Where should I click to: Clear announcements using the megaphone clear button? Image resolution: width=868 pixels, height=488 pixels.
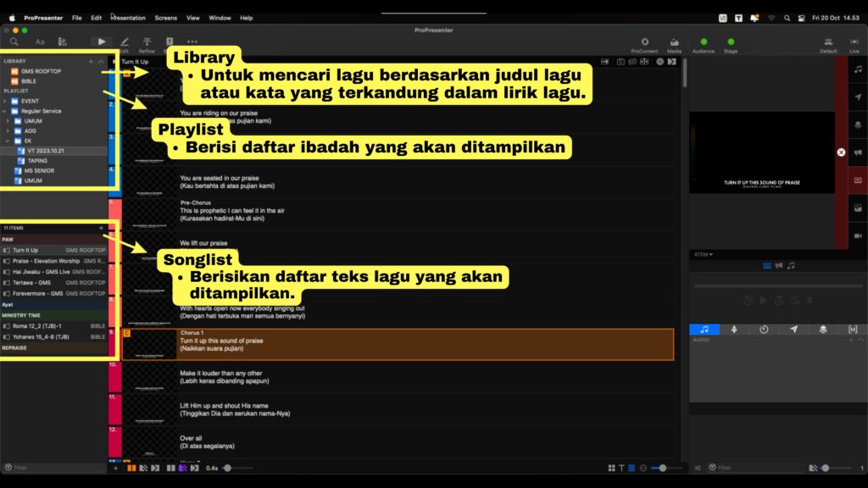[858, 152]
